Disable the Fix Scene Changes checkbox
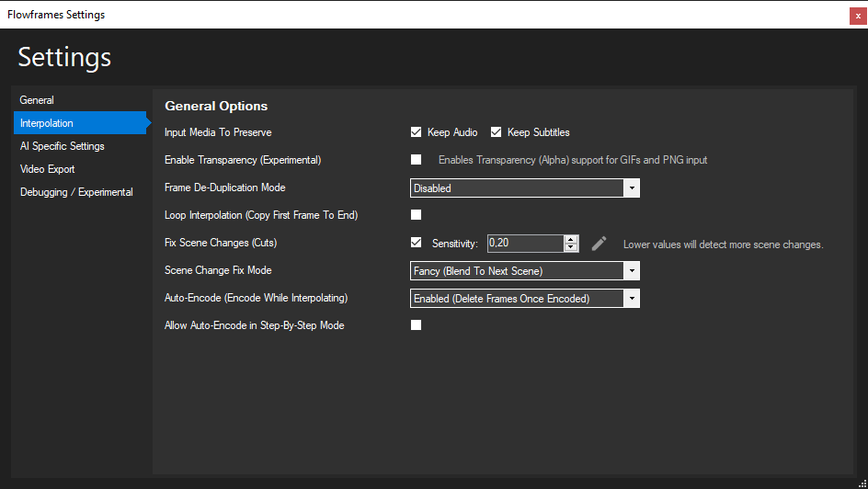Viewport: 868px width, 489px height. [416, 243]
